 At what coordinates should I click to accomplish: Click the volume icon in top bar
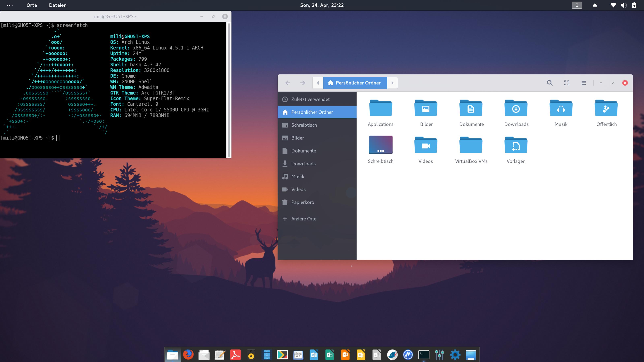623,5
